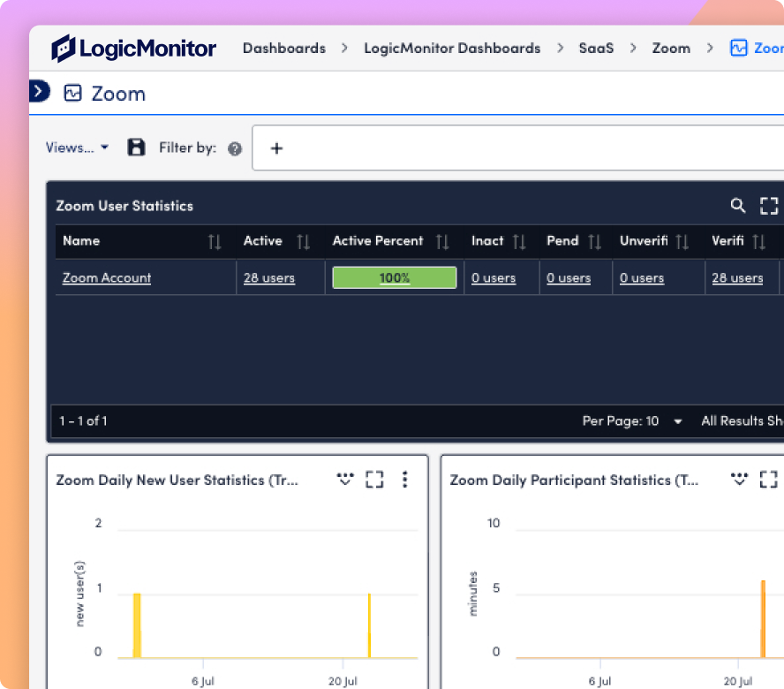Go to Zoom folder breadcrumb
784x689 pixels.
click(x=671, y=48)
